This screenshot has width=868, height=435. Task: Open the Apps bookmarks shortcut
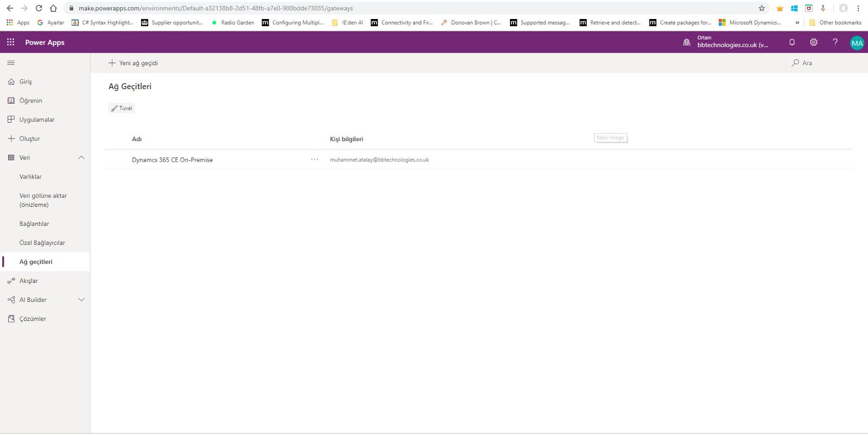point(18,23)
